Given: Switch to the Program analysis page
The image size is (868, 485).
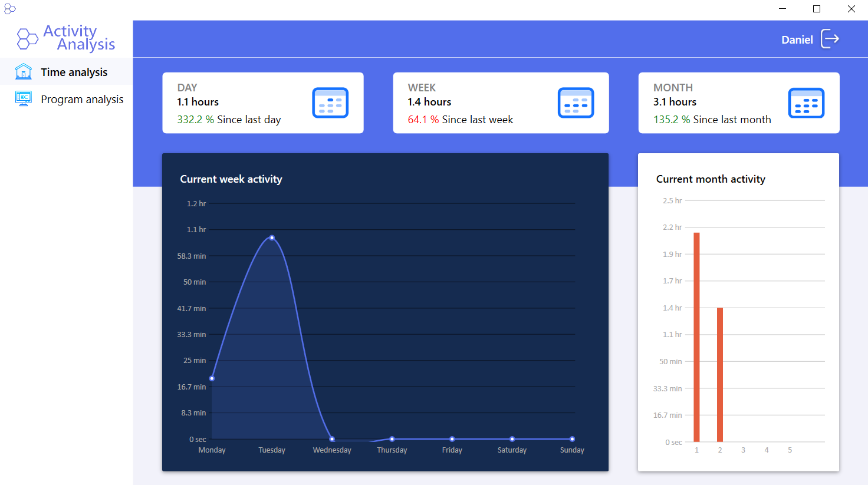Looking at the screenshot, I should (x=66, y=99).
